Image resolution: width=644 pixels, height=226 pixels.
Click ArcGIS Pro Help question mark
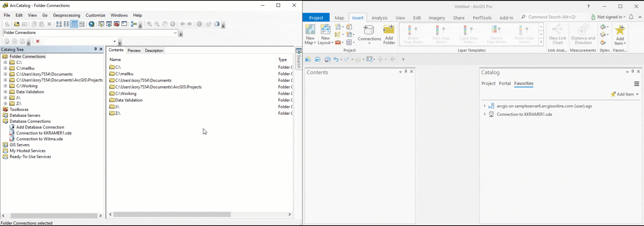coord(588,6)
